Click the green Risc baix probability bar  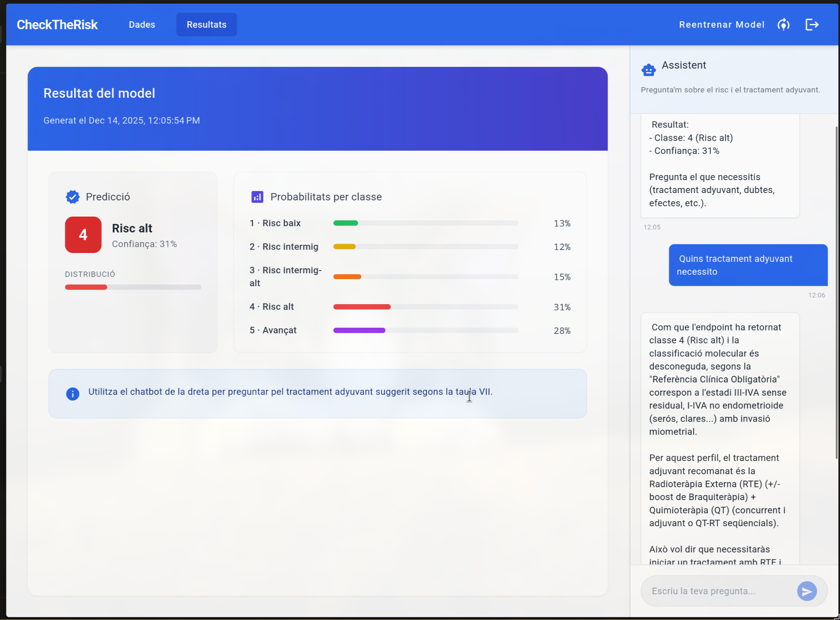click(x=346, y=223)
